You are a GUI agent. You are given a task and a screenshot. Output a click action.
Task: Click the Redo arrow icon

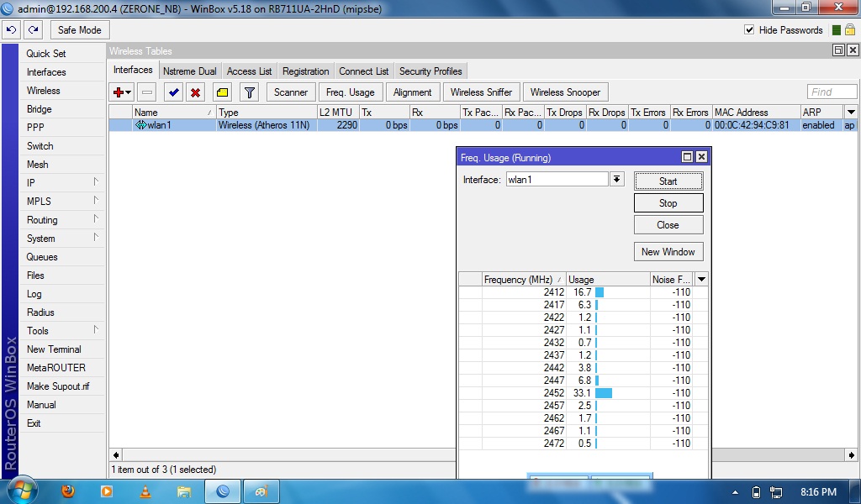point(33,30)
